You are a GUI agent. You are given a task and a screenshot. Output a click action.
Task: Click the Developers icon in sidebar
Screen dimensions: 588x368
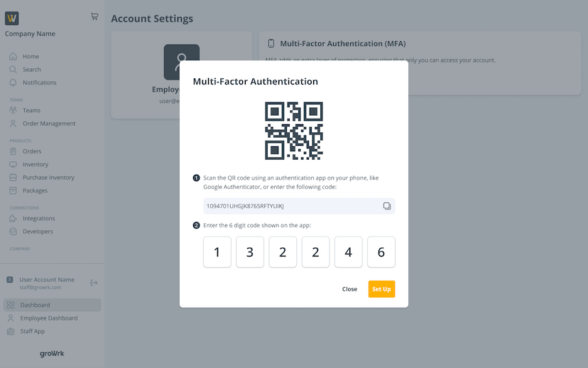click(x=13, y=232)
